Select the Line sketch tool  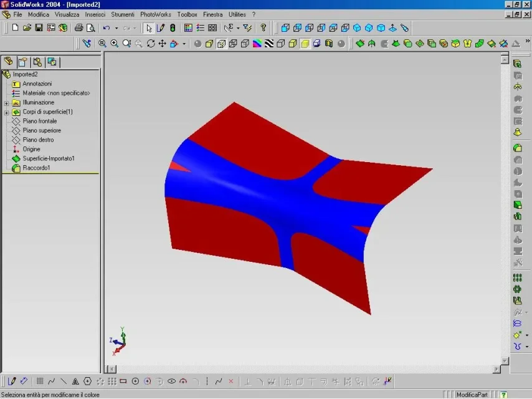pos(64,382)
